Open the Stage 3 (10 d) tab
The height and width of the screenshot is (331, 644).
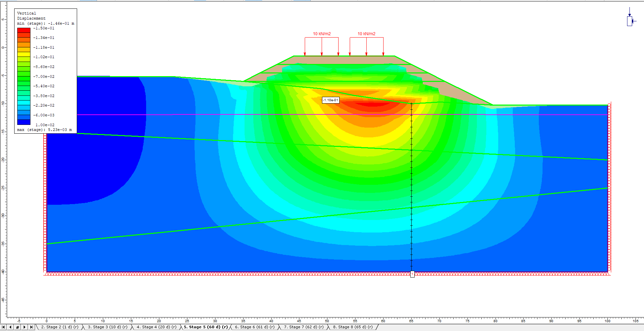click(108, 327)
